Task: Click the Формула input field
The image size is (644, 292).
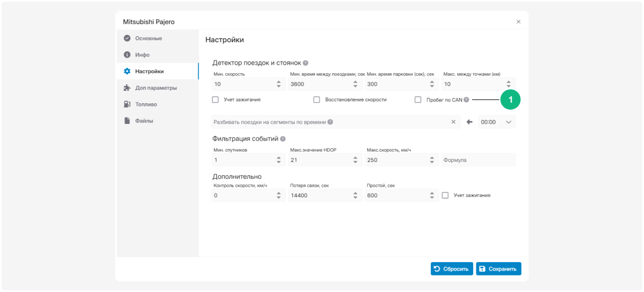Action: point(478,160)
